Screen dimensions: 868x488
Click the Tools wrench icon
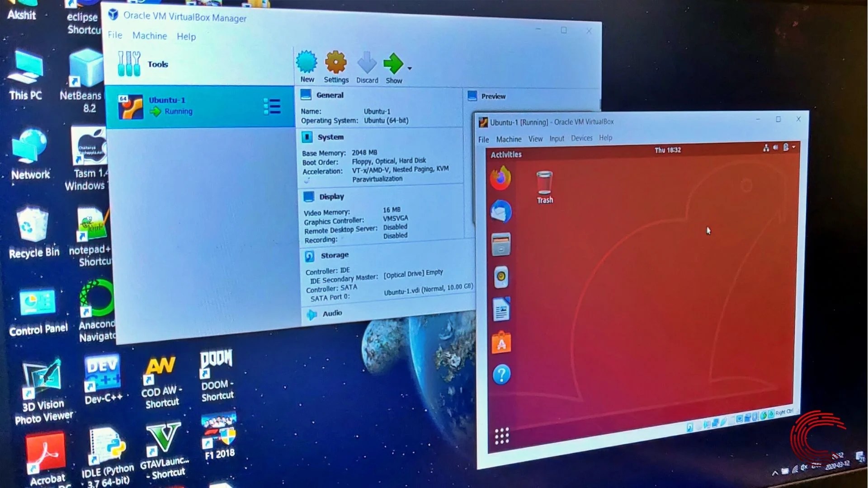[x=129, y=63]
